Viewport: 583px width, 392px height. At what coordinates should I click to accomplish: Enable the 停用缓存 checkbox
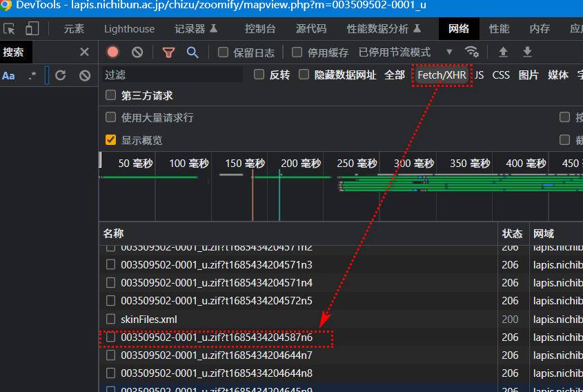click(x=297, y=52)
